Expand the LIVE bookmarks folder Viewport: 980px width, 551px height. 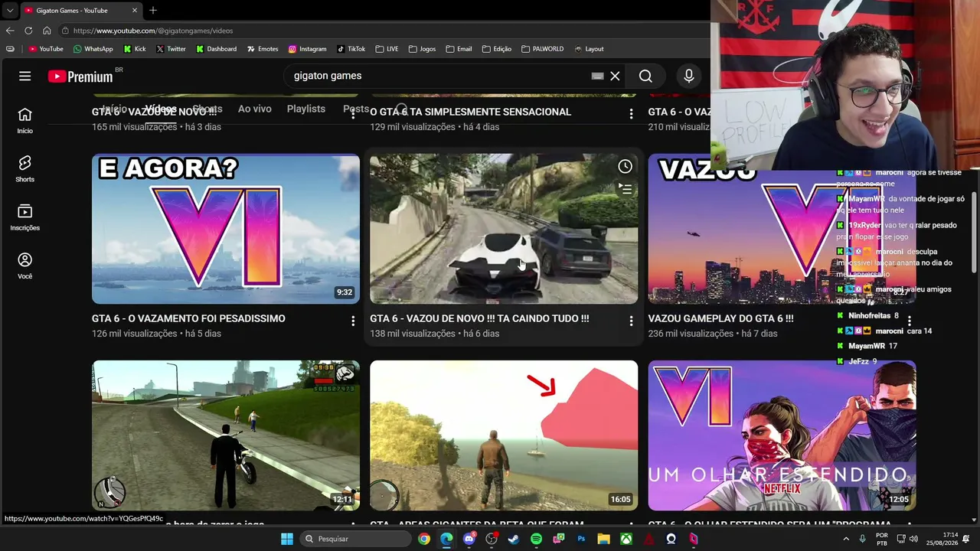[387, 49]
